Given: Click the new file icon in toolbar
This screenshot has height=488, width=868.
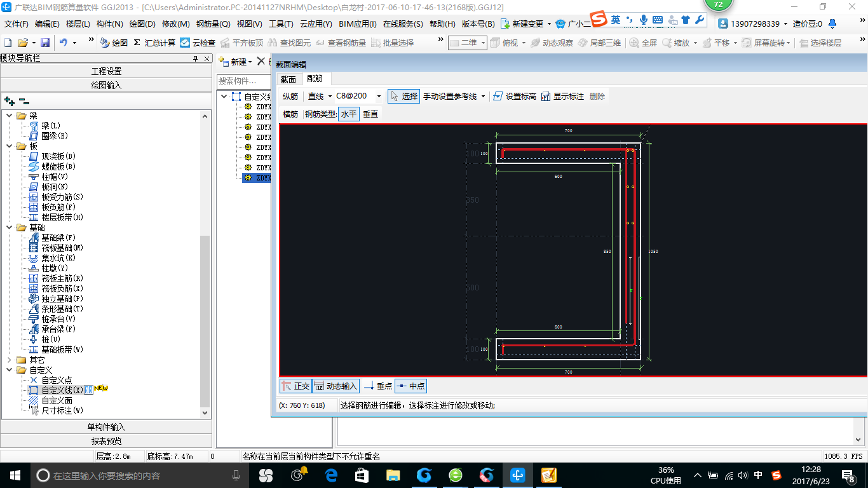Looking at the screenshot, I should [x=8, y=43].
